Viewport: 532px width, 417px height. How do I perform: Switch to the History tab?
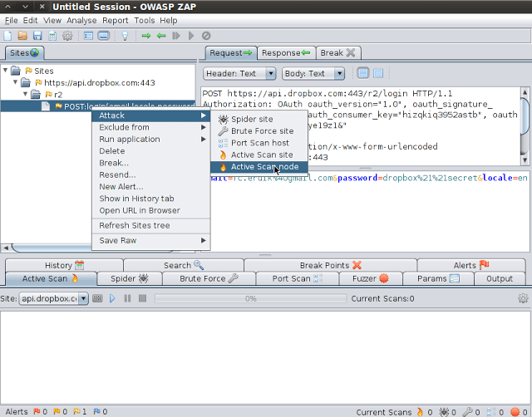(x=64, y=265)
